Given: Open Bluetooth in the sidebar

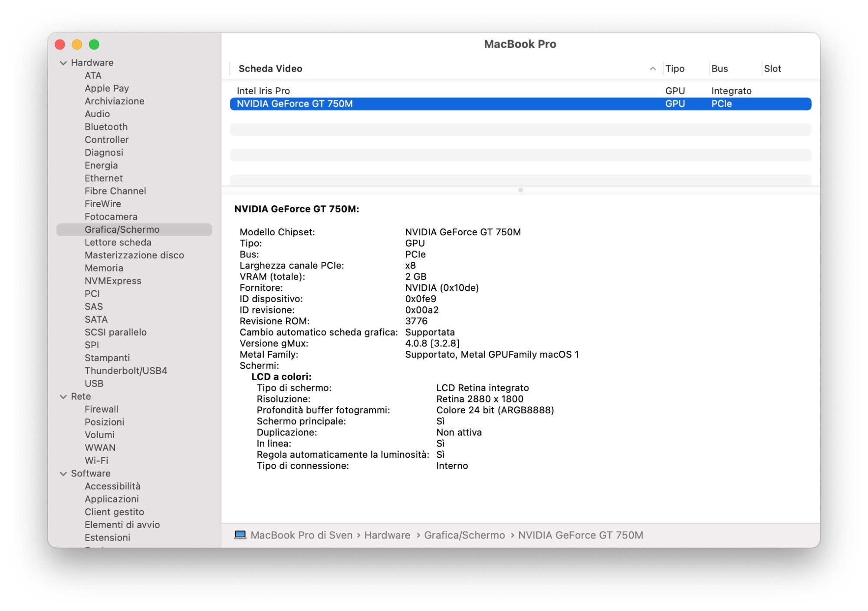Looking at the screenshot, I should point(106,127).
